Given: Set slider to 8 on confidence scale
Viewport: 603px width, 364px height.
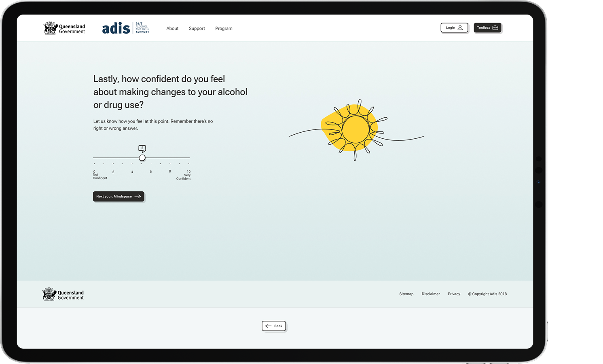Looking at the screenshot, I should [170, 158].
